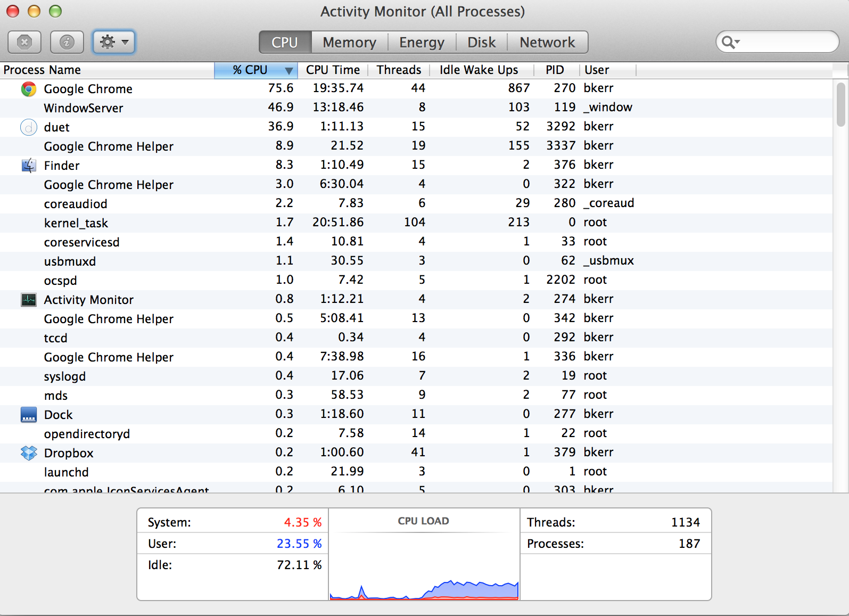The image size is (849, 616).
Task: Click the Dropbox app icon
Action: (29, 453)
